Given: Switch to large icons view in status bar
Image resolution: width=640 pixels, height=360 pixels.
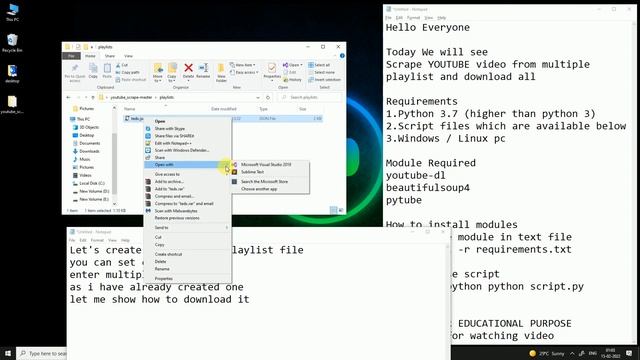Looking at the screenshot, I should [x=341, y=210].
